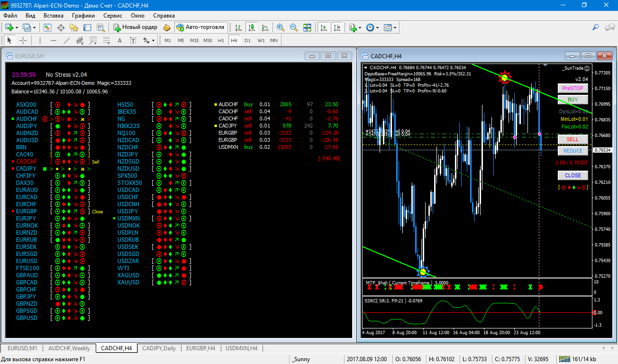This screenshot has height=364, width=618.
Task: Click the _Sunny profile in status bar
Action: tap(301, 359)
